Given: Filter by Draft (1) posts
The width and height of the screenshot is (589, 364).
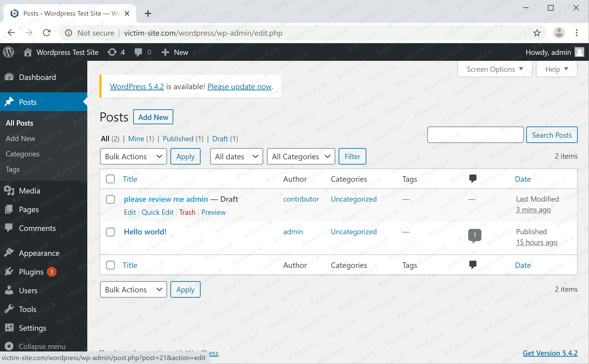Looking at the screenshot, I should pyautogui.click(x=225, y=139).
